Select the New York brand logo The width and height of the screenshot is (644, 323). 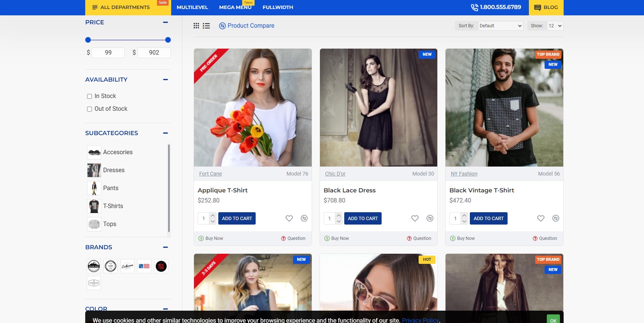coord(161,266)
